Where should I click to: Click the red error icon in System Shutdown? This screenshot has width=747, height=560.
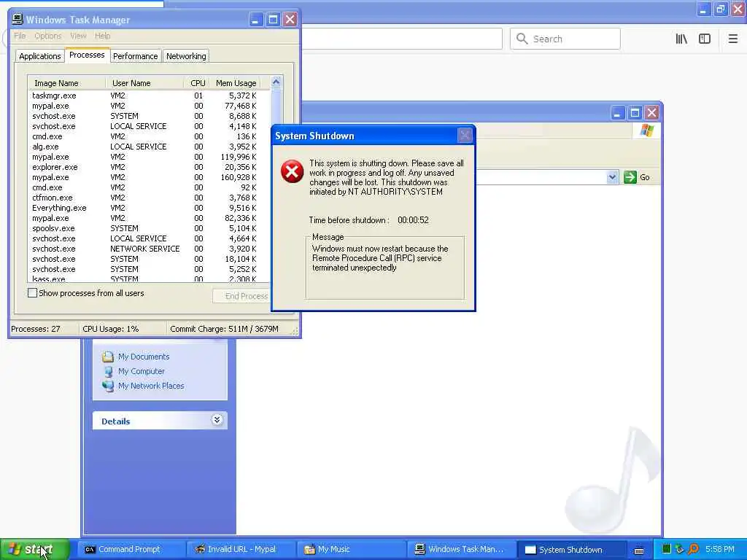coord(292,171)
